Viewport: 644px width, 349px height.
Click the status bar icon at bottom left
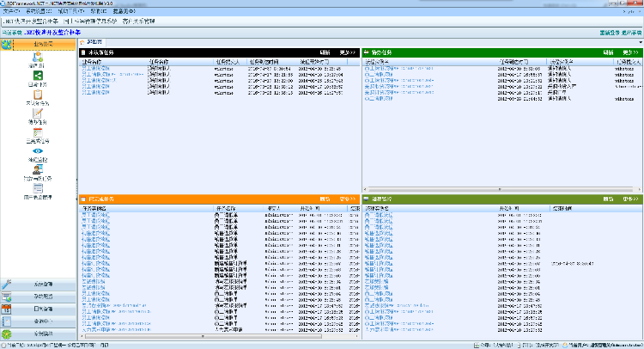pyautogui.click(x=3, y=346)
